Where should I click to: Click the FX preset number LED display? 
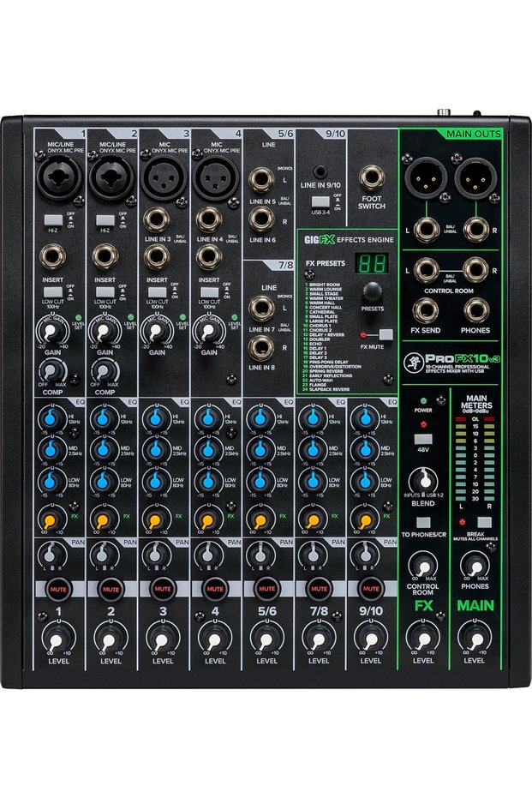[x=373, y=264]
